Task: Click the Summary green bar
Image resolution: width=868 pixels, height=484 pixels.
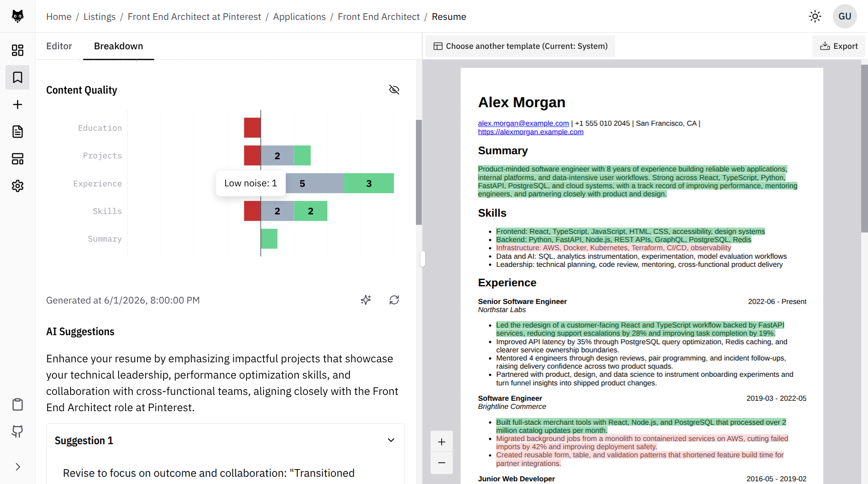Action: click(x=269, y=239)
